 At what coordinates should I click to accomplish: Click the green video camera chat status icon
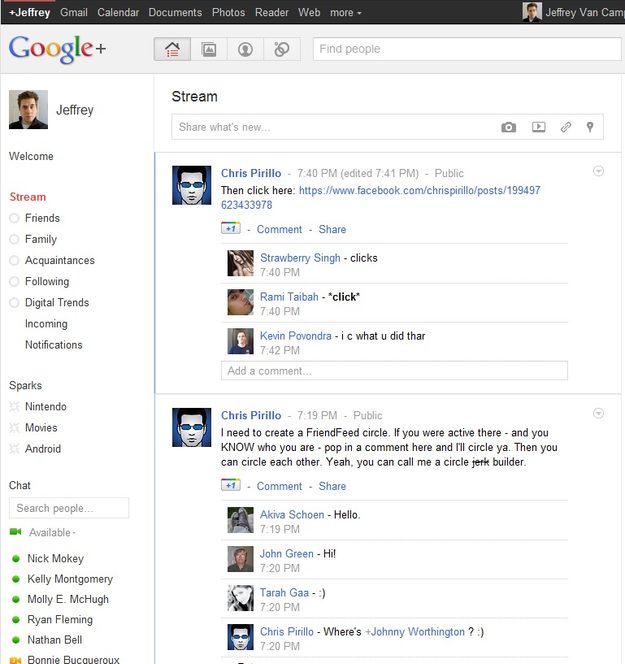[x=16, y=531]
